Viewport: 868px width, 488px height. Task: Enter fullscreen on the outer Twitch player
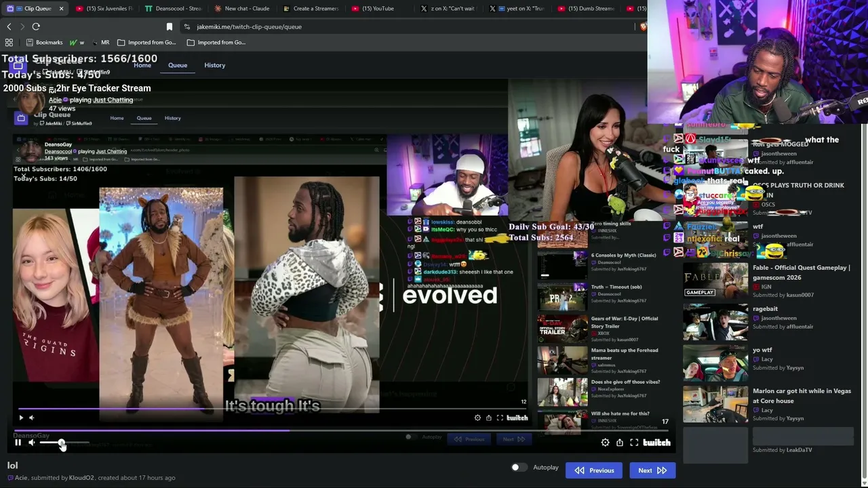point(634,443)
